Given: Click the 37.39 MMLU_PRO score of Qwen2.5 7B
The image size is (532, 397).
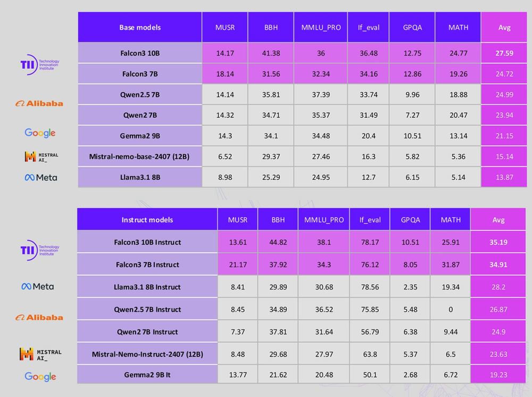Looking at the screenshot, I should [321, 95].
